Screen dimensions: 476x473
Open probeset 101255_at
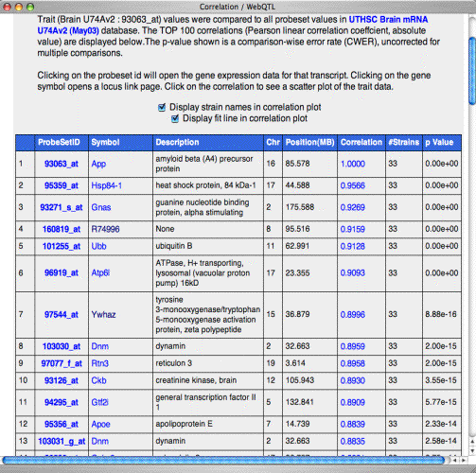[62, 246]
